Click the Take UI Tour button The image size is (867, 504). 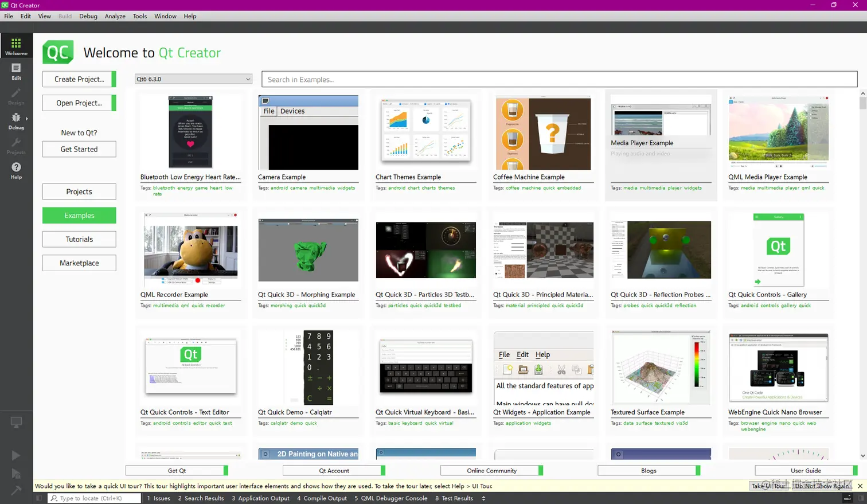pos(768,486)
